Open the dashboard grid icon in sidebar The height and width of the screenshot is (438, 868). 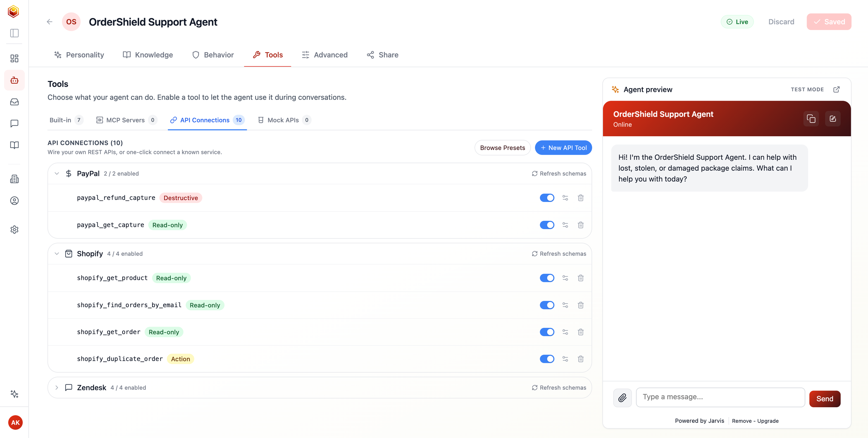[14, 58]
